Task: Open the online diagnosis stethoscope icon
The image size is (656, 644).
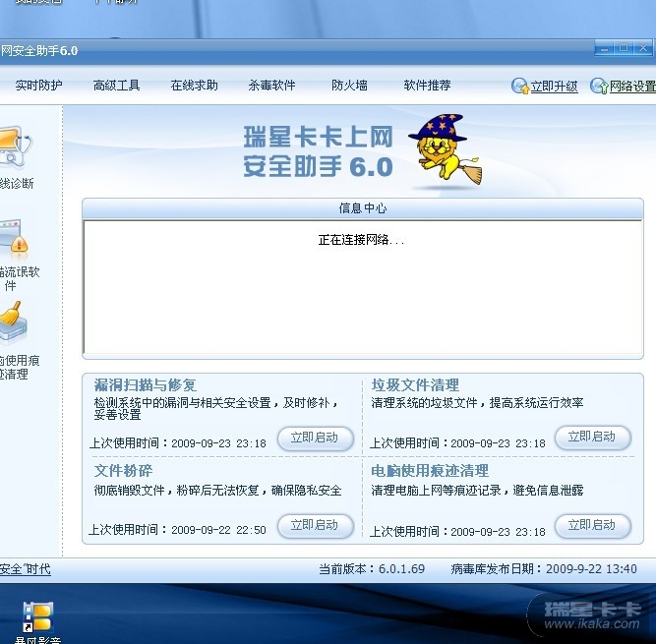Action: coord(16,146)
